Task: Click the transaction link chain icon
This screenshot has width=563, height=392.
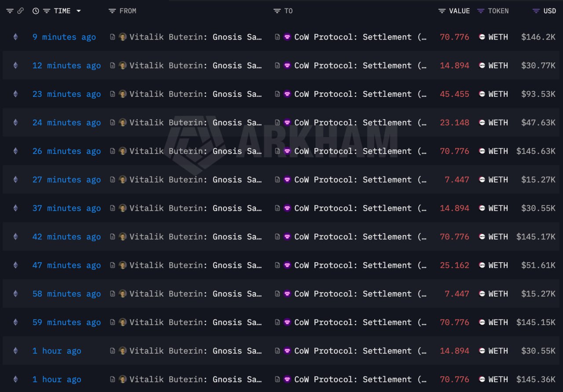Action: (20, 11)
